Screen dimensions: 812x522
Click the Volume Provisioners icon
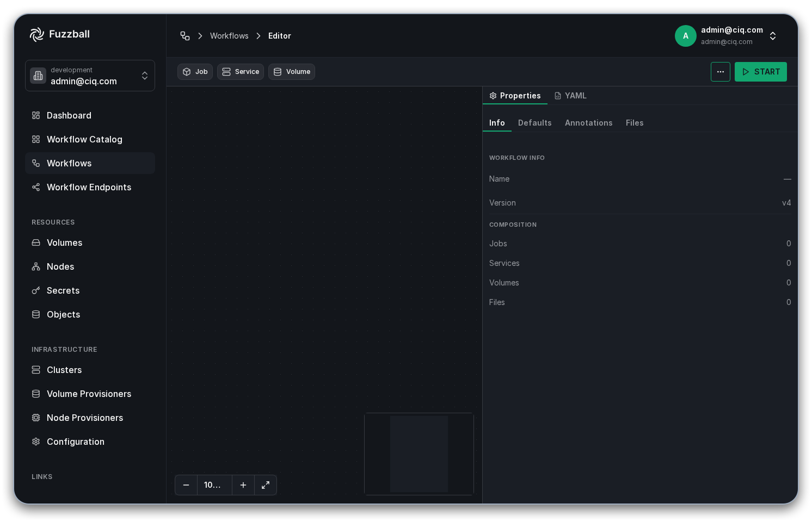point(36,394)
